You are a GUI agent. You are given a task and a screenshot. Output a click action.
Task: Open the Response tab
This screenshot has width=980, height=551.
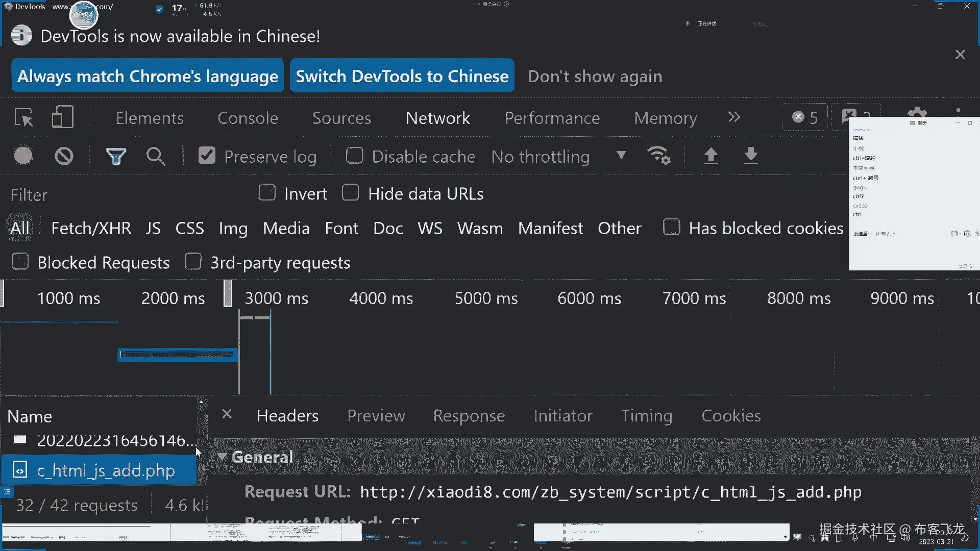coord(469,416)
